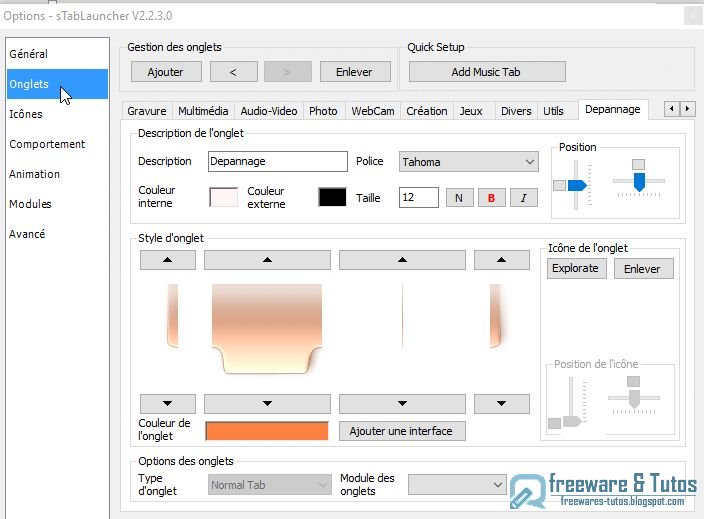Switch to the Divers tab
Screen dimensions: 704x519
516,111
